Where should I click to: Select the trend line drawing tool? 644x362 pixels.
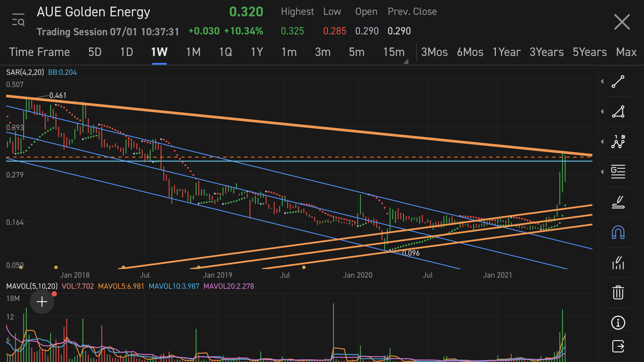point(618,82)
